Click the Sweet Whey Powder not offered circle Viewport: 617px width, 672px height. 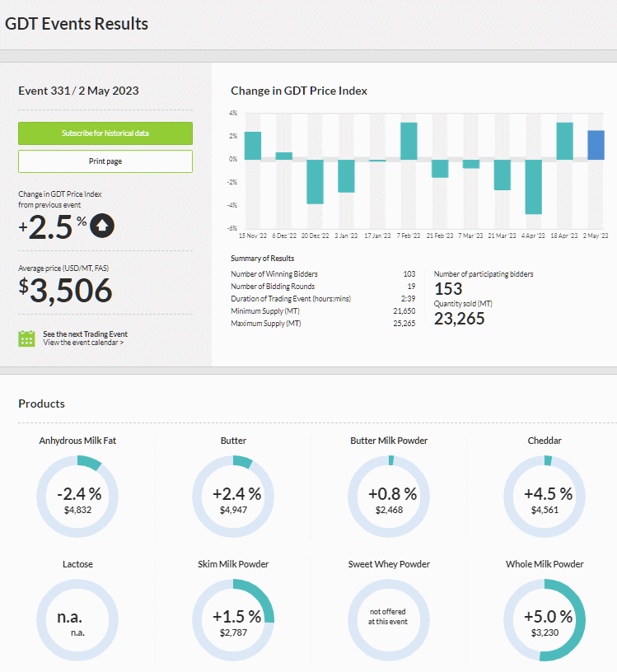pos(389,620)
